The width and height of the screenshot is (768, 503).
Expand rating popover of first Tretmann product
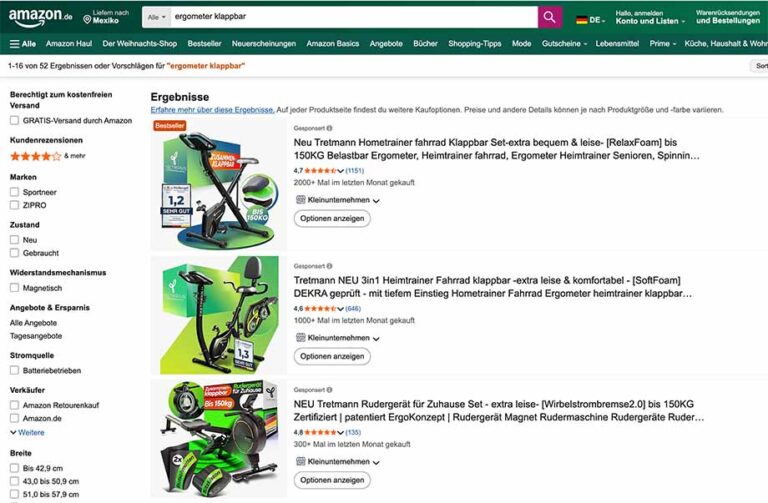(340, 171)
